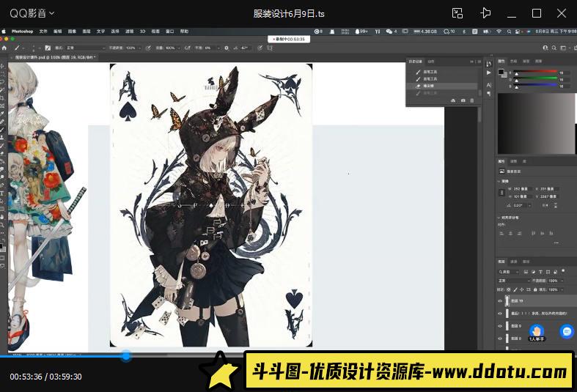This screenshot has height=392, width=577.
Task: Create a new history snapshot camera icon
Action: pos(463,100)
